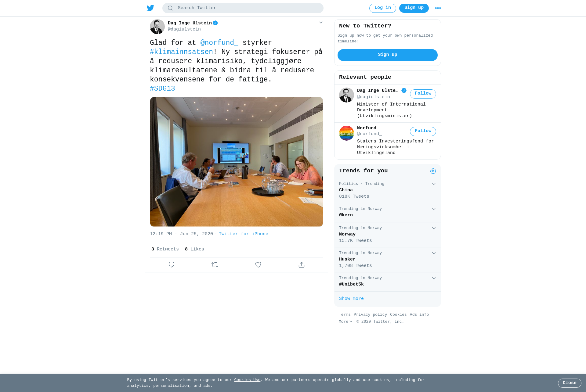
Task: Click the Show more trends link
Action: pyautogui.click(x=351, y=299)
